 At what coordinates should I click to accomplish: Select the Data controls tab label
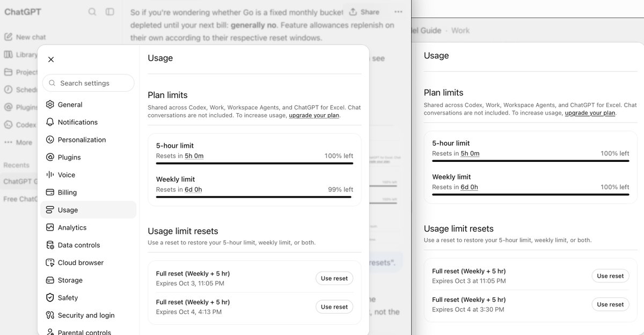point(79,245)
